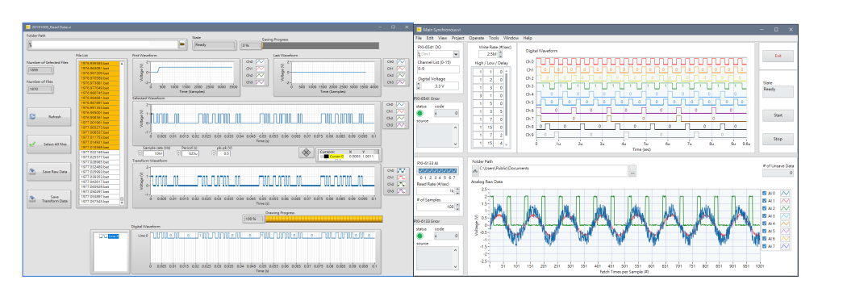Open the Dev1 device dropdown under PXI-6541 DO
This screenshot has width=868, height=301.
coord(456,54)
